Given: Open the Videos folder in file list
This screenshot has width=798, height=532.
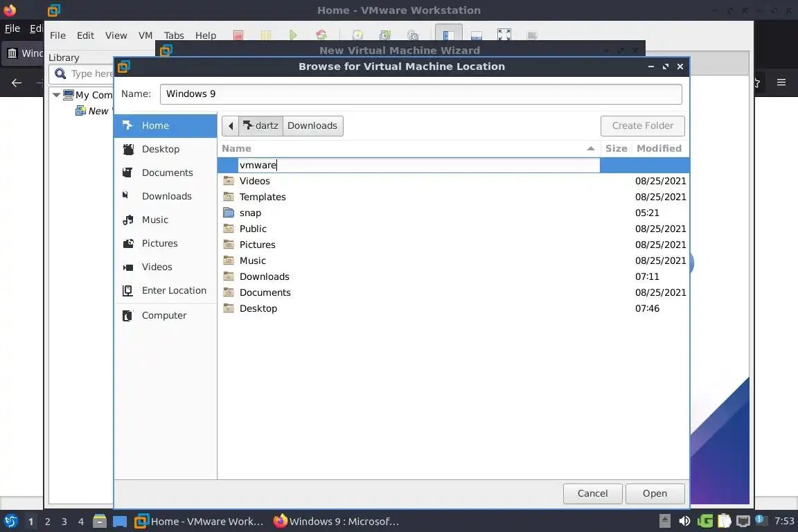Looking at the screenshot, I should pyautogui.click(x=454, y=181).
